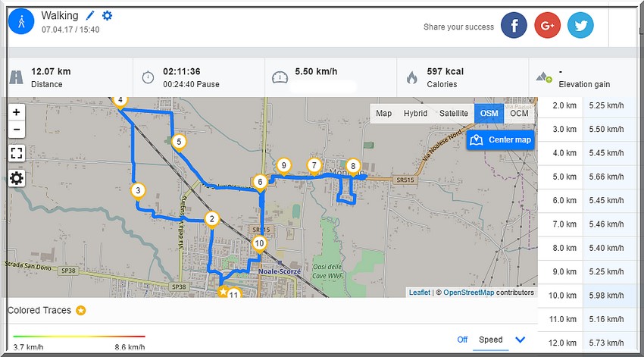Turn off colored traces

[462, 340]
